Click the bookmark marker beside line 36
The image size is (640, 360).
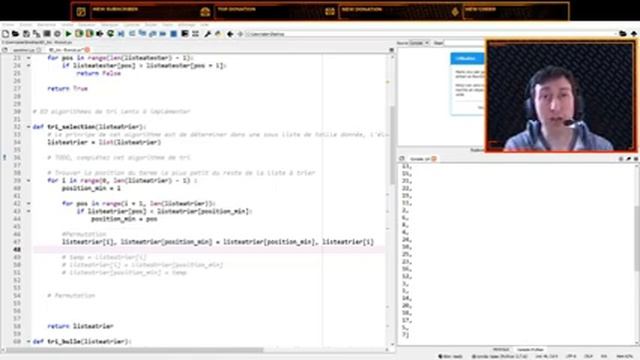4,157
